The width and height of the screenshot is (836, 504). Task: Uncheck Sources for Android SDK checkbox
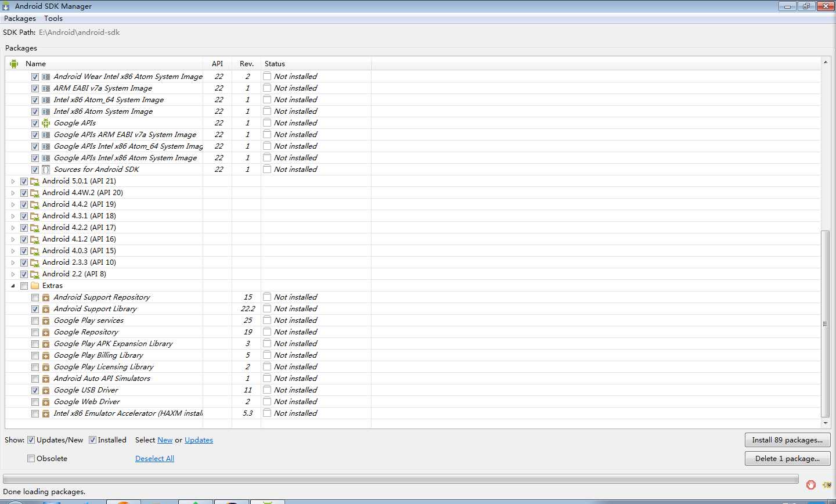(x=35, y=170)
